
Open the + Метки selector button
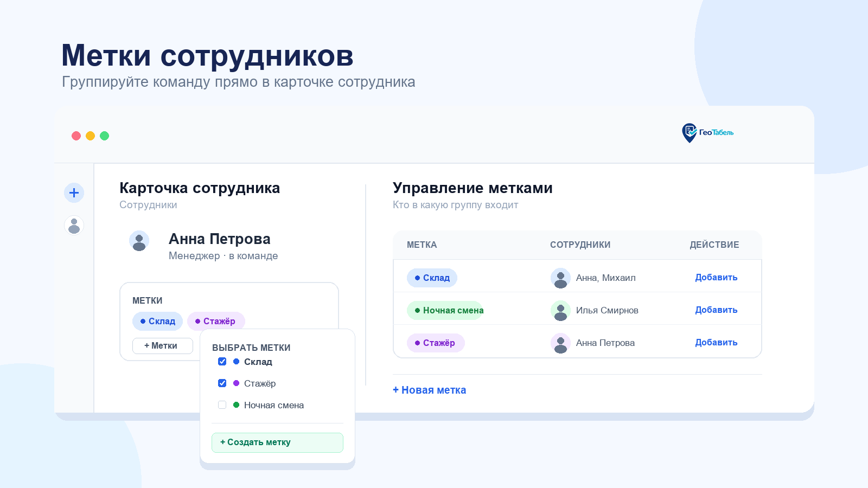coord(163,346)
